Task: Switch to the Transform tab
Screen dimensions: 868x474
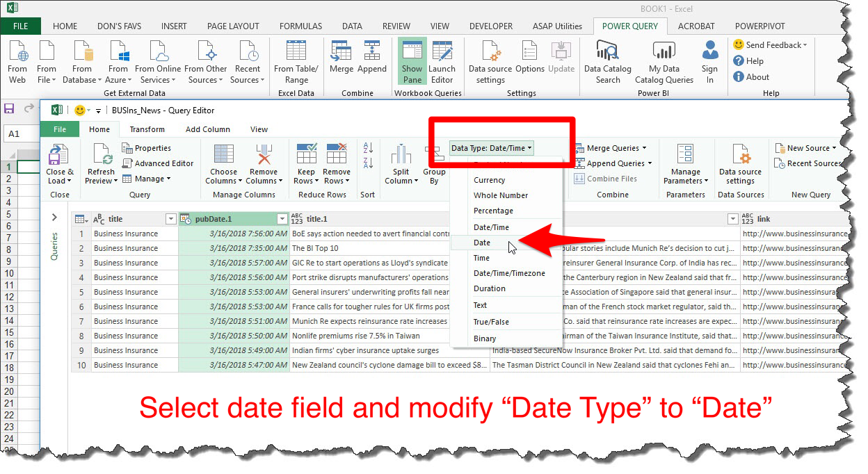Action: coord(147,129)
